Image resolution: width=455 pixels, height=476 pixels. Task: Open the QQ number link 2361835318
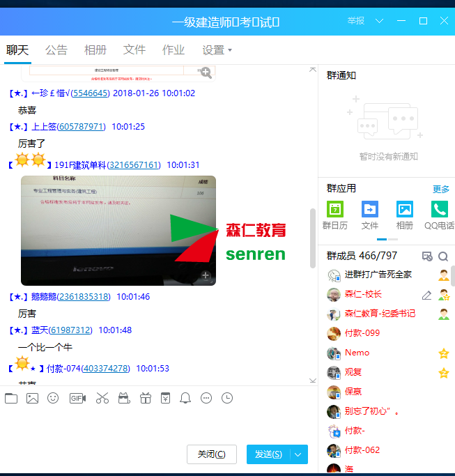coord(84,297)
